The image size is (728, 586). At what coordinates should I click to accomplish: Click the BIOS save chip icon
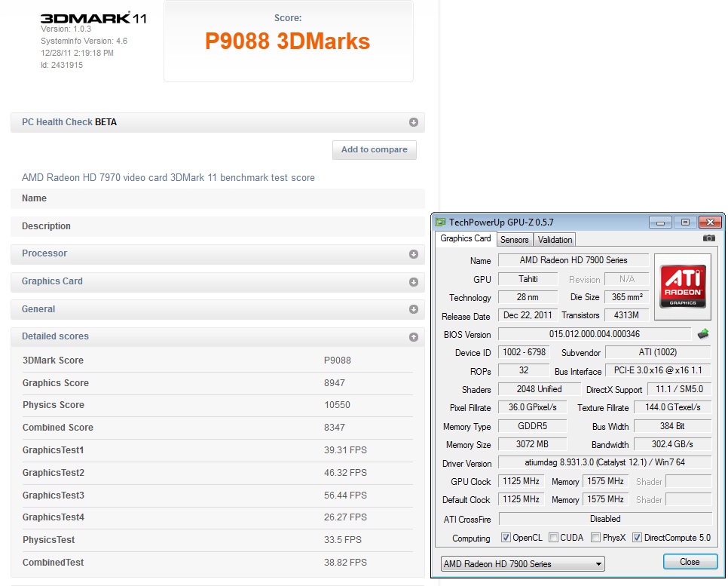coord(703,333)
